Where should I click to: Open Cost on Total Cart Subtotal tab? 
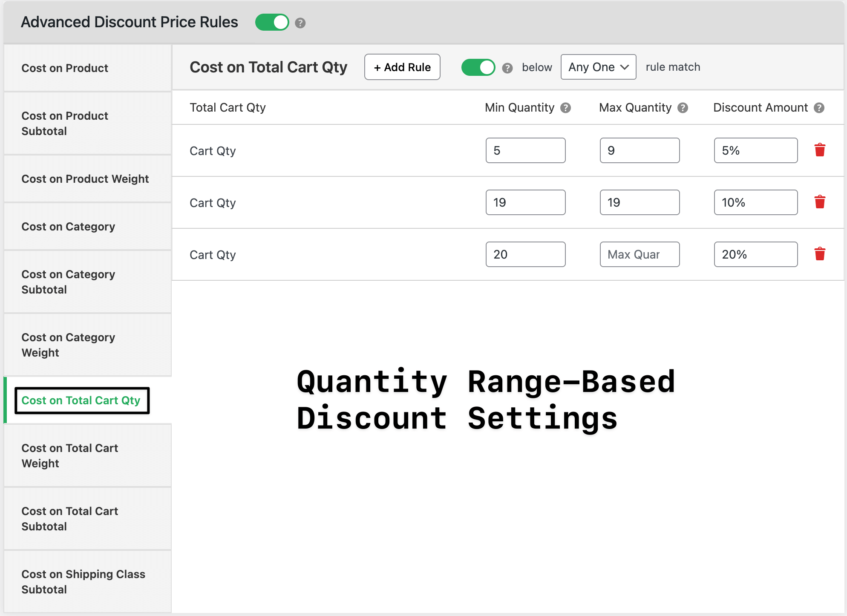[x=70, y=518]
